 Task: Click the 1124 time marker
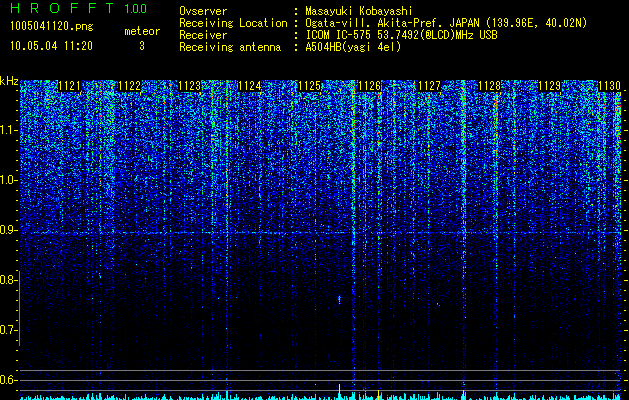click(250, 86)
